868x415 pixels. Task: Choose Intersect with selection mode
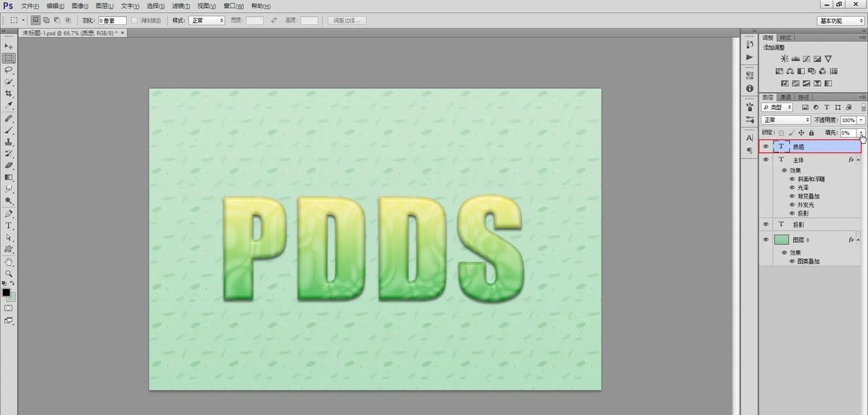(x=68, y=20)
